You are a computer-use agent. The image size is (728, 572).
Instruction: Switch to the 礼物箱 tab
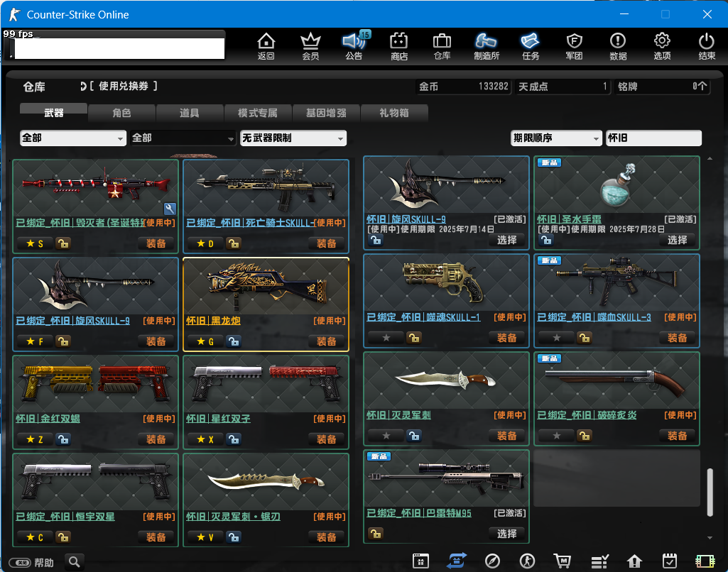393,113
